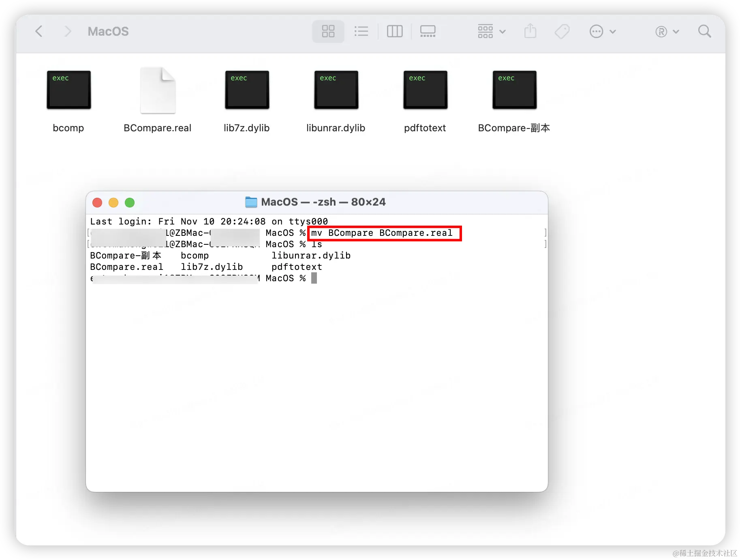Viewport: 740px width, 560px height.
Task: Select the libunrar.dylib file icon
Action: point(336,90)
